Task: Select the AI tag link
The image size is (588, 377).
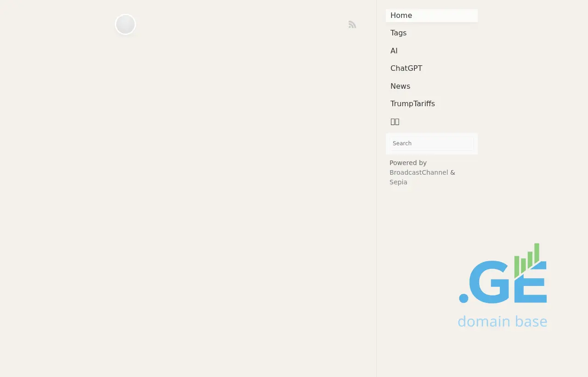Action: pos(394,51)
